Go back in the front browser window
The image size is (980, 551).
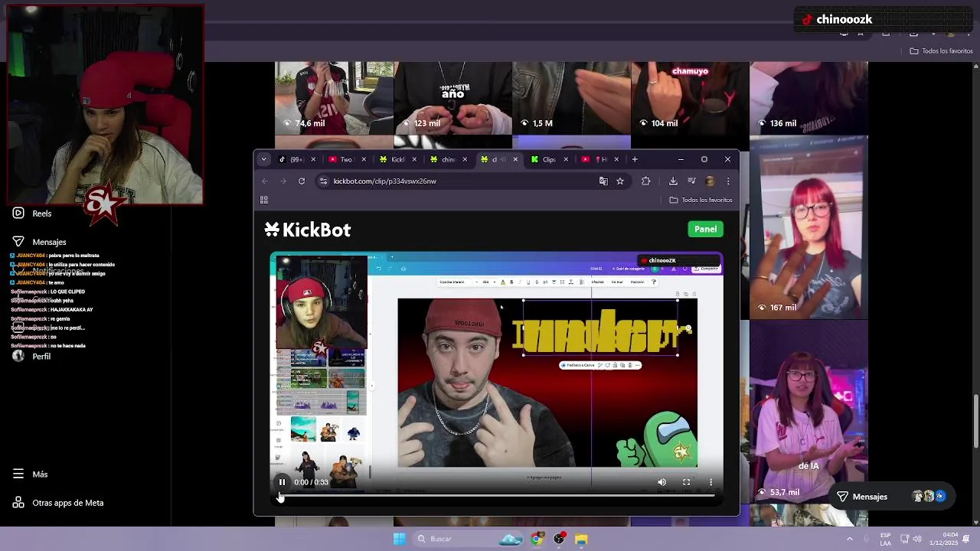click(265, 181)
